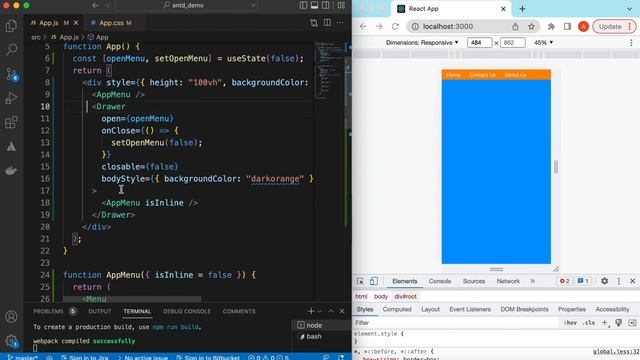Click the Chrome Update button

(614, 27)
